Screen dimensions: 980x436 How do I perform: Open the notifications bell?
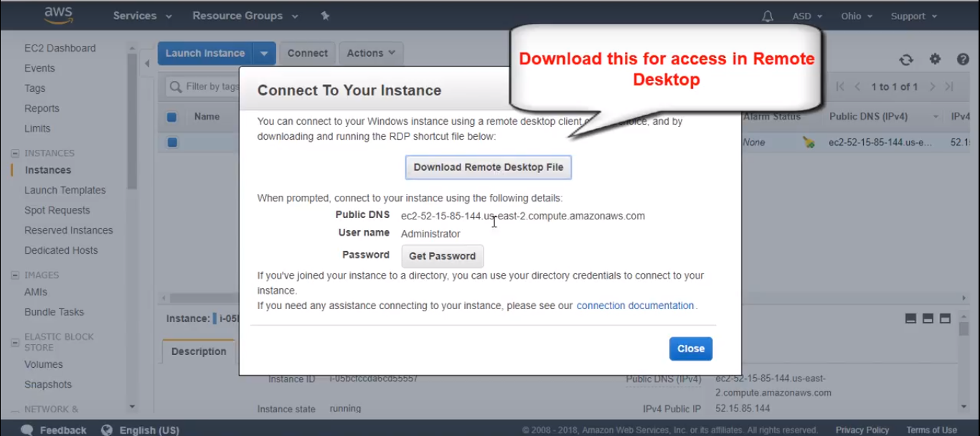coord(768,16)
